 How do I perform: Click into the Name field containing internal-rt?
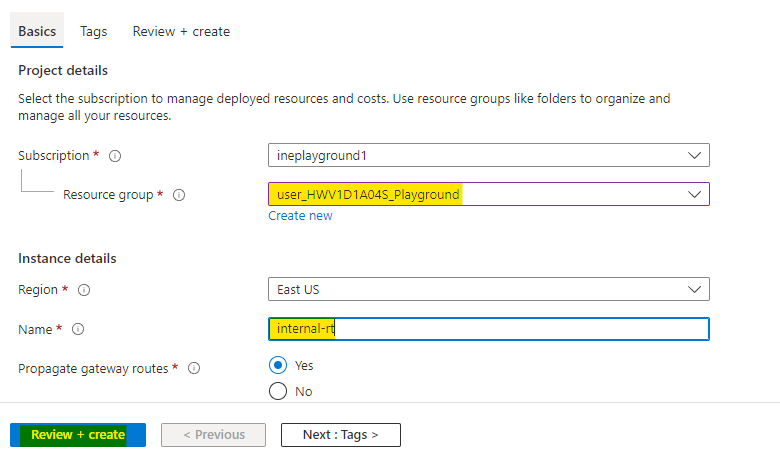pos(488,329)
